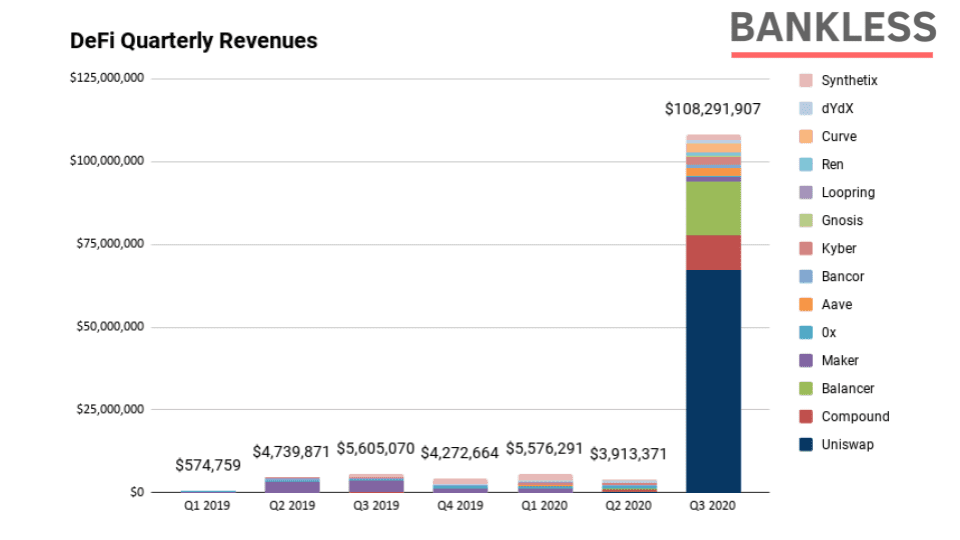The width and height of the screenshot is (960, 540).
Task: Select the green Balancer segment in Q3 2020
Action: pyautogui.click(x=713, y=208)
